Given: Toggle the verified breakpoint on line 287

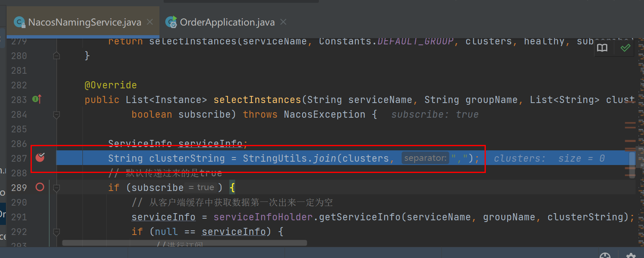Looking at the screenshot, I should pyautogui.click(x=40, y=157).
